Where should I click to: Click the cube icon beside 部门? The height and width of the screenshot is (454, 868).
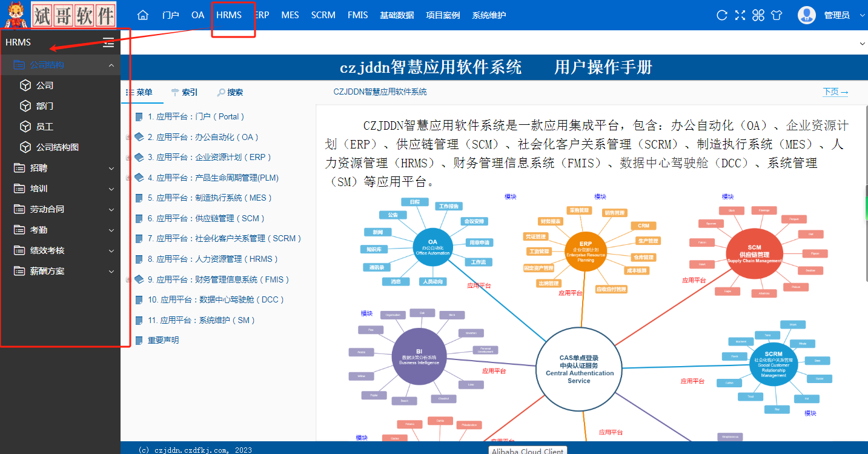[x=25, y=106]
